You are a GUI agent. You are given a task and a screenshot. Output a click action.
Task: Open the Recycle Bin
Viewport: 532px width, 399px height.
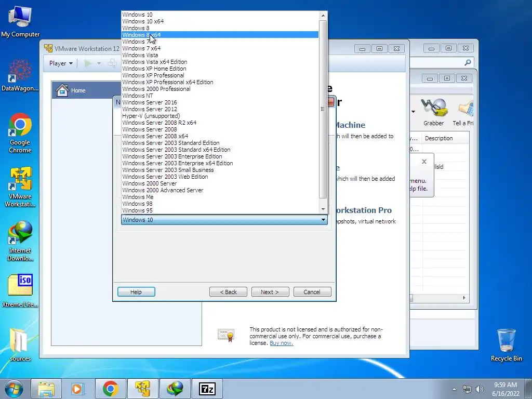506,345
